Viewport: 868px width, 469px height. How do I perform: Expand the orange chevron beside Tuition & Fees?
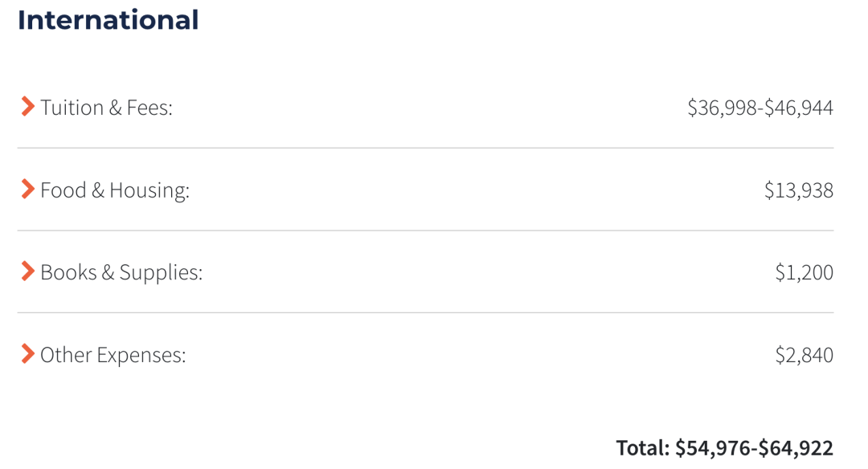click(27, 106)
